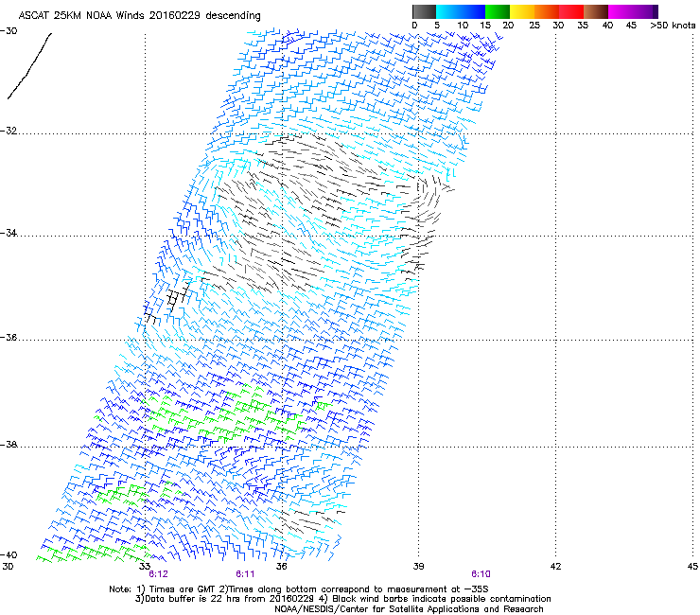The image size is (700, 615).
Task: Click the '33' longitude axis label
Action: click(x=144, y=567)
